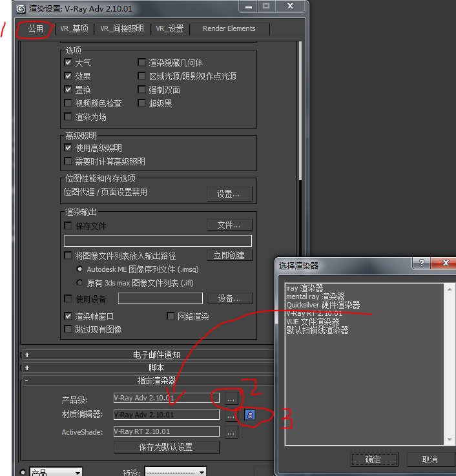Screen dimensions: 456x476
Task: Enable the 使用设备 checkbox
Action: (68, 299)
